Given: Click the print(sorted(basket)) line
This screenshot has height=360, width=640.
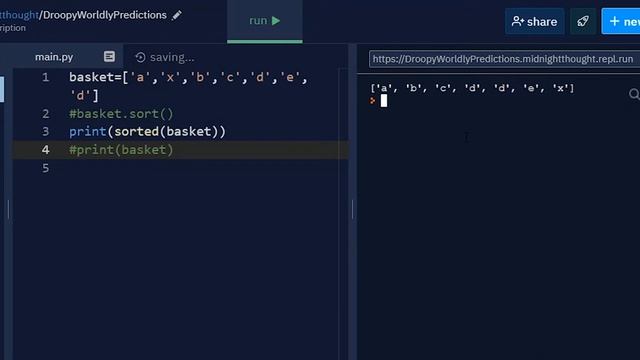Looking at the screenshot, I should tap(147, 131).
